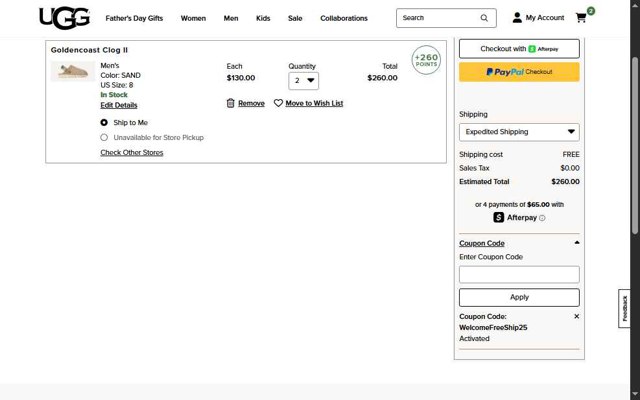
Task: Select the Ship to Me option
Action: [x=104, y=122]
